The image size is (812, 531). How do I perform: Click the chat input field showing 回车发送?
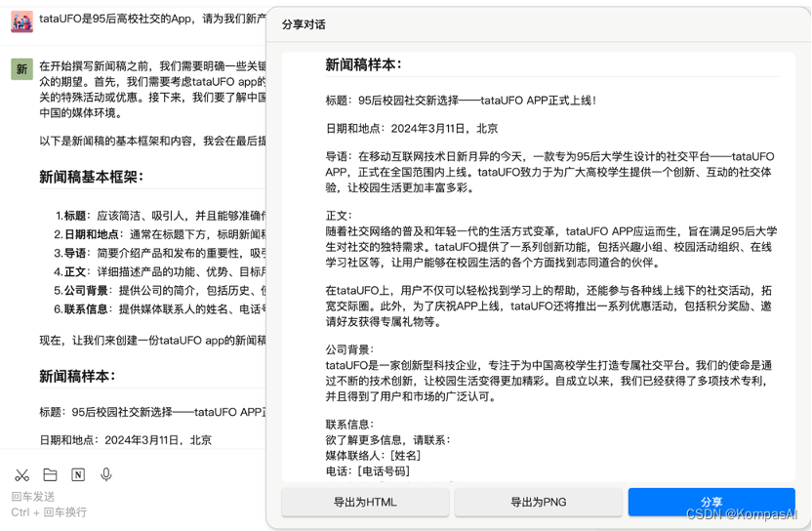click(x=135, y=504)
